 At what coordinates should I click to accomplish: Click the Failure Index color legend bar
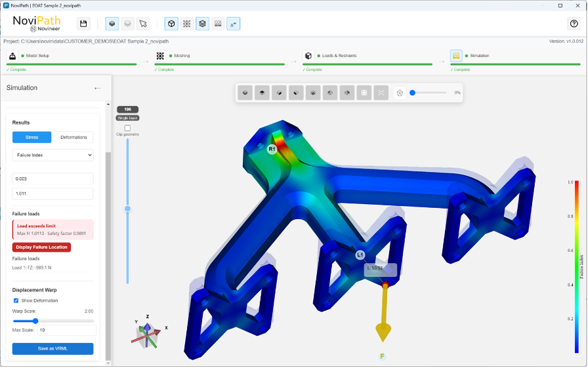click(x=576, y=267)
